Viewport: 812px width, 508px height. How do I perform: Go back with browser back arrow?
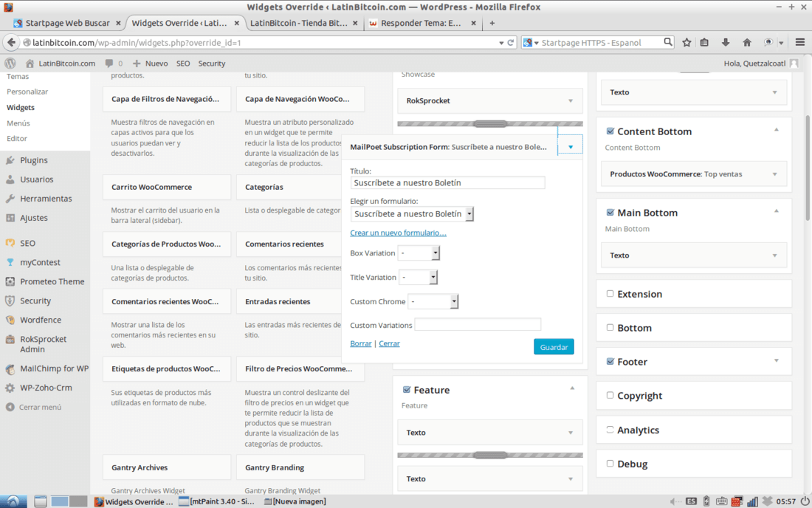[11, 43]
